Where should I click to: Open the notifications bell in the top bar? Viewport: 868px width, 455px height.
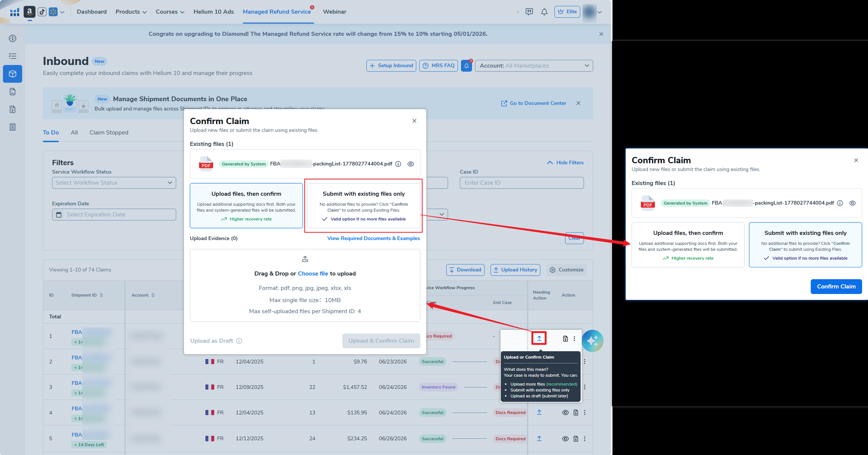544,12
